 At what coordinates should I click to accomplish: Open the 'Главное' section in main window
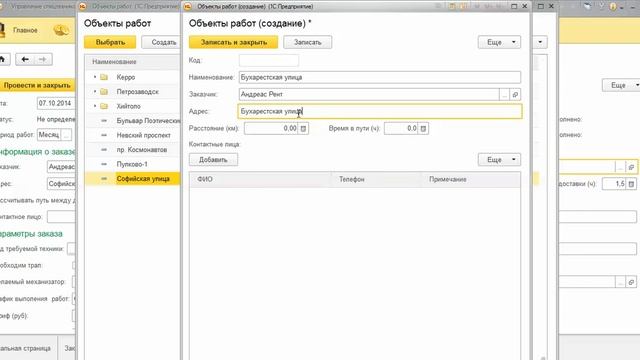click(25, 30)
